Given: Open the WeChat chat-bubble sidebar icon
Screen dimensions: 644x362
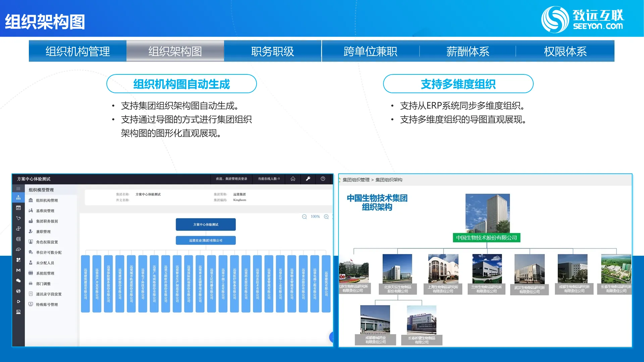Looking at the screenshot, I should click(x=18, y=281).
